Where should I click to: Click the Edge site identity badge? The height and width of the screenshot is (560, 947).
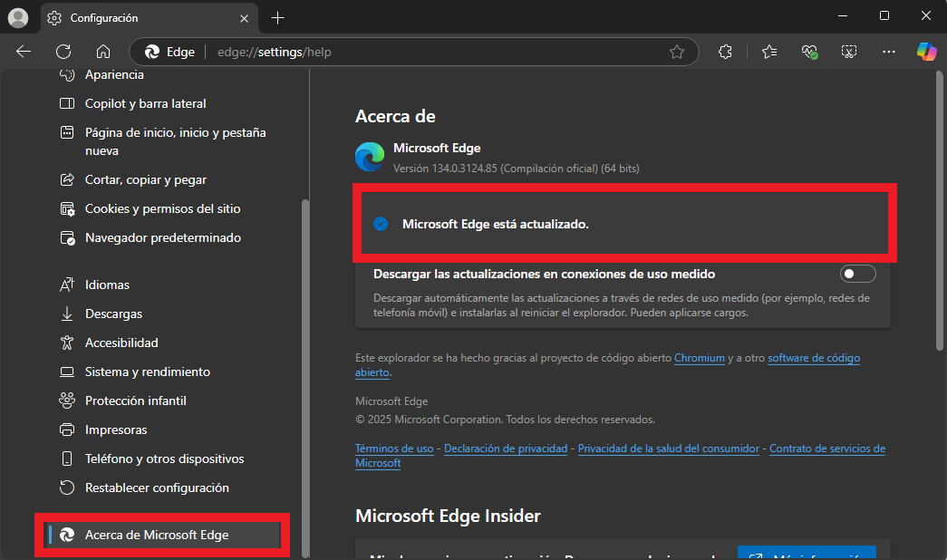coord(169,52)
